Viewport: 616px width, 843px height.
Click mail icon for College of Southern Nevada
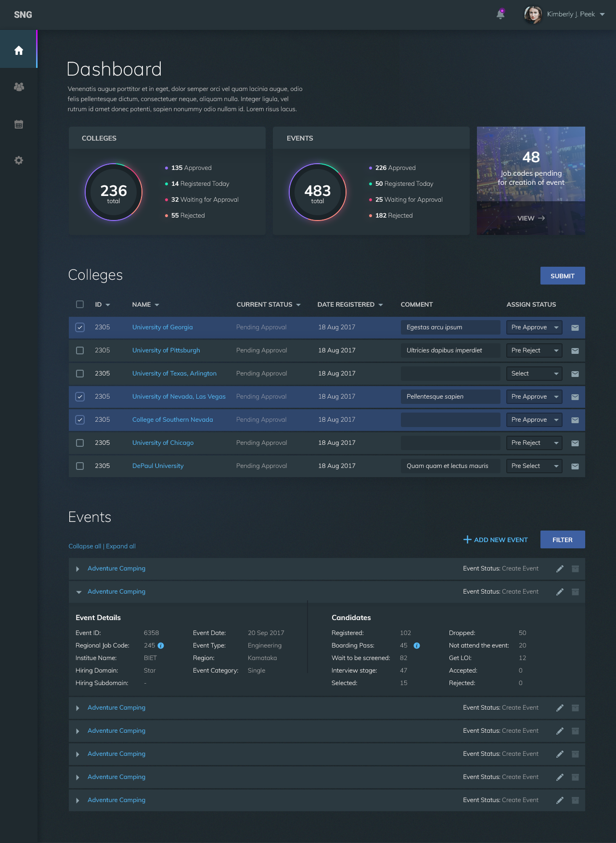click(x=575, y=420)
